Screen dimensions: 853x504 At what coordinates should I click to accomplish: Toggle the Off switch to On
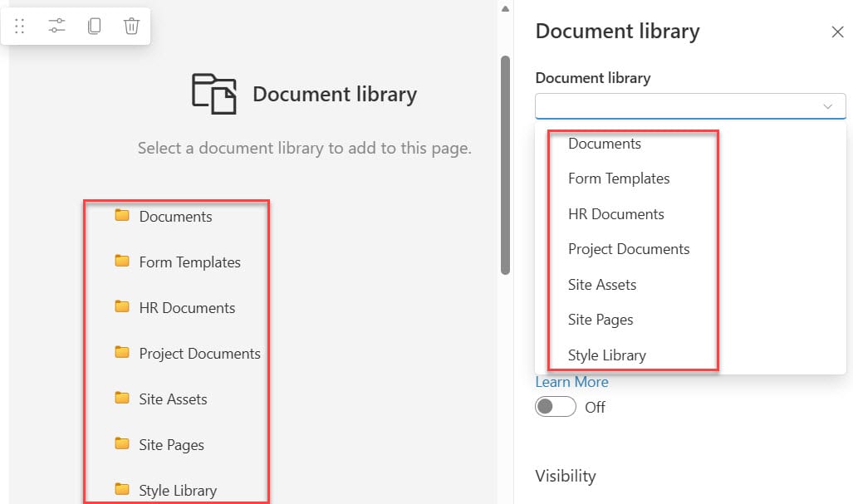pos(555,407)
